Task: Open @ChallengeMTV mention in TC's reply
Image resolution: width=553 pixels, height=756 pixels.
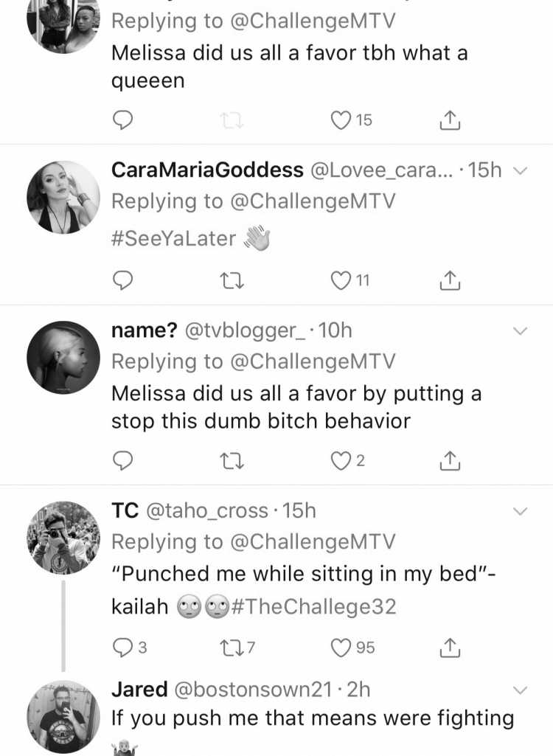Action: (x=313, y=541)
